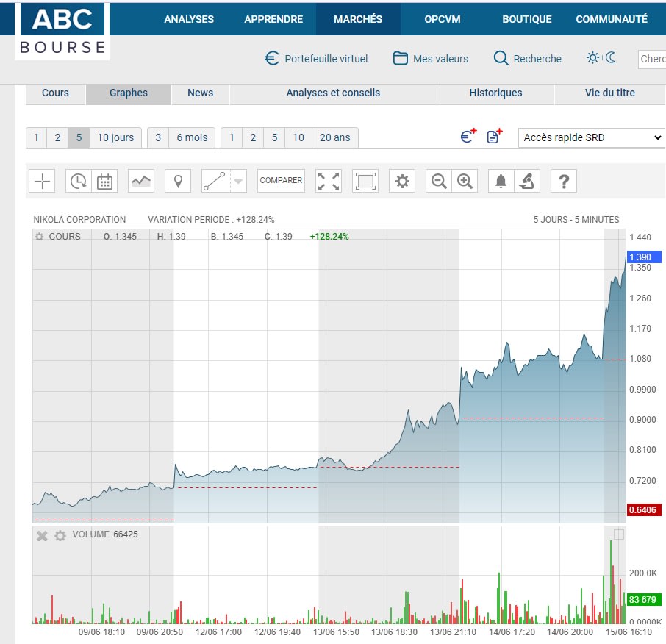Click the map pin marker tool
Viewport: 666px width, 644px height.
coord(178,181)
